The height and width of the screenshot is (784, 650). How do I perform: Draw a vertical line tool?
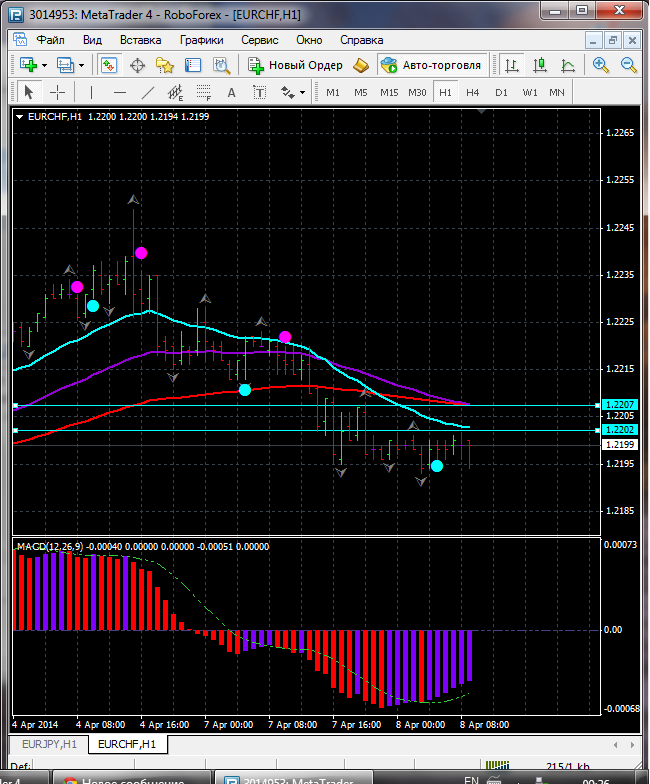[x=91, y=92]
